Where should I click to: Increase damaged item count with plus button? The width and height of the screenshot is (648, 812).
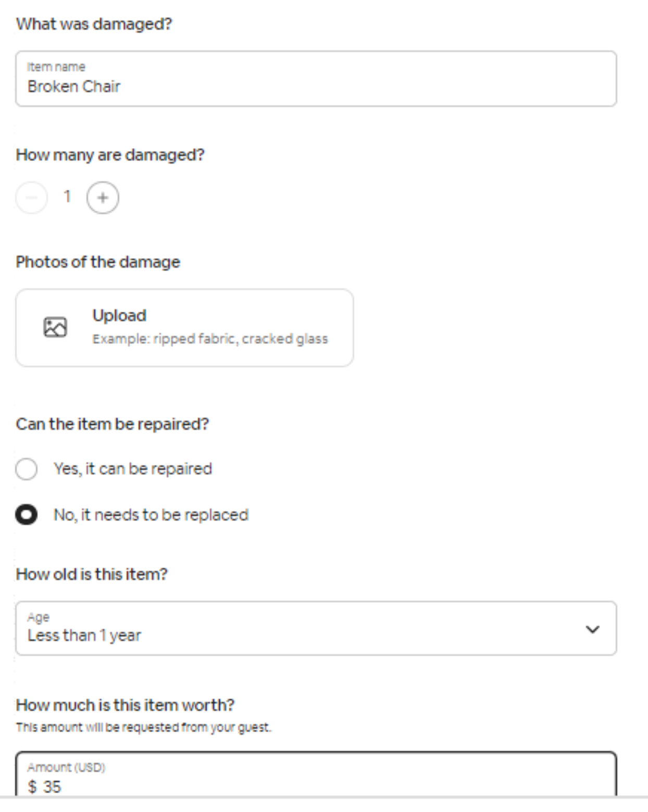103,198
